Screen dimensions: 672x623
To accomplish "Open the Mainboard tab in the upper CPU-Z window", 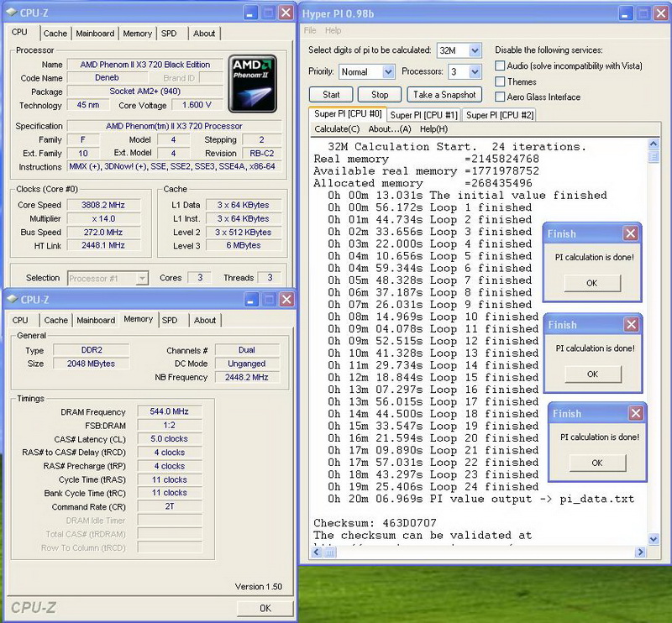I will (x=95, y=34).
